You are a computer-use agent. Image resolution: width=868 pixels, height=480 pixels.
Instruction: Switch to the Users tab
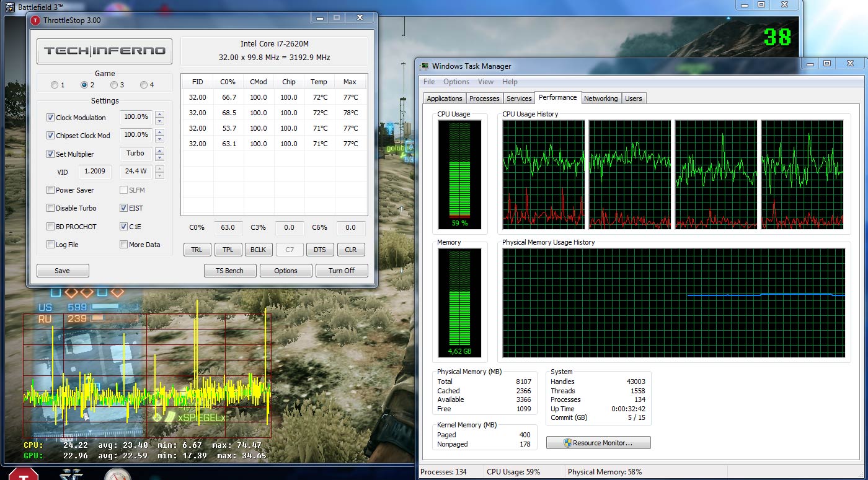[x=634, y=98]
